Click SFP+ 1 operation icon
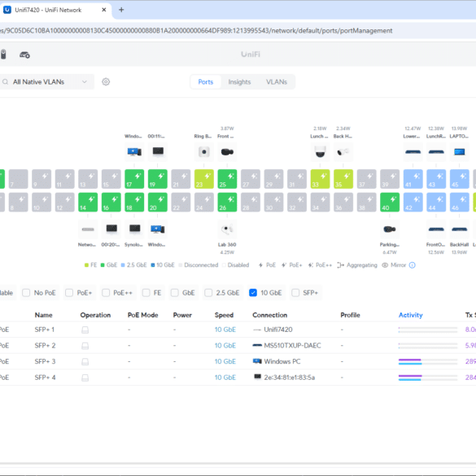Viewport: 476px width, 476px height. tap(85, 330)
